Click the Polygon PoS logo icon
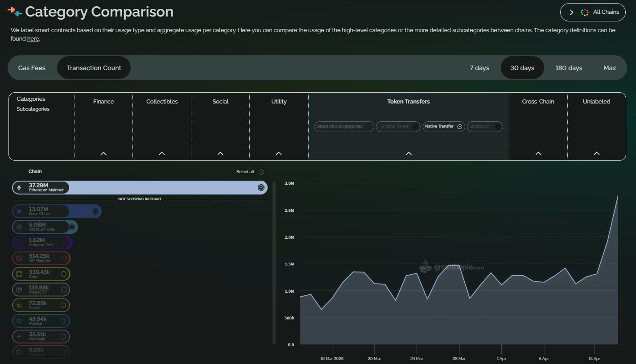The height and width of the screenshot is (364, 636). (19, 243)
